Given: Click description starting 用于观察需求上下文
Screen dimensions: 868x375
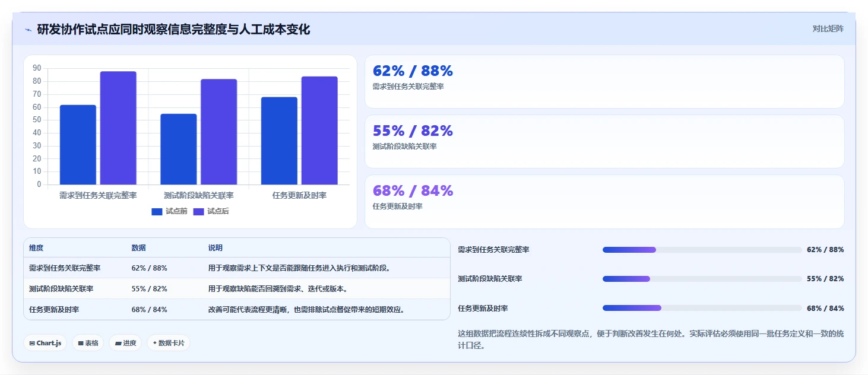Looking at the screenshot, I should pos(299,268).
